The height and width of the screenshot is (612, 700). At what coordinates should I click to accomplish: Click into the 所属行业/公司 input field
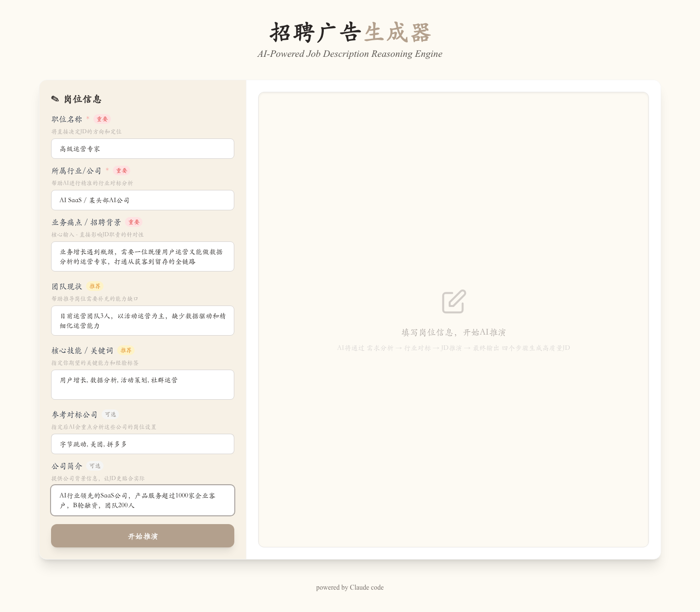142,200
